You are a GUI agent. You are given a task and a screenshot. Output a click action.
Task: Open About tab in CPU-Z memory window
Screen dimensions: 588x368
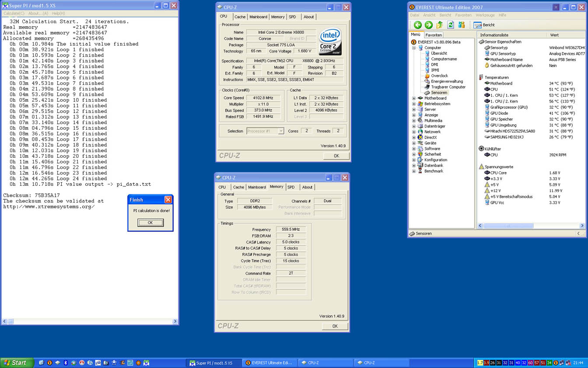coord(308,187)
